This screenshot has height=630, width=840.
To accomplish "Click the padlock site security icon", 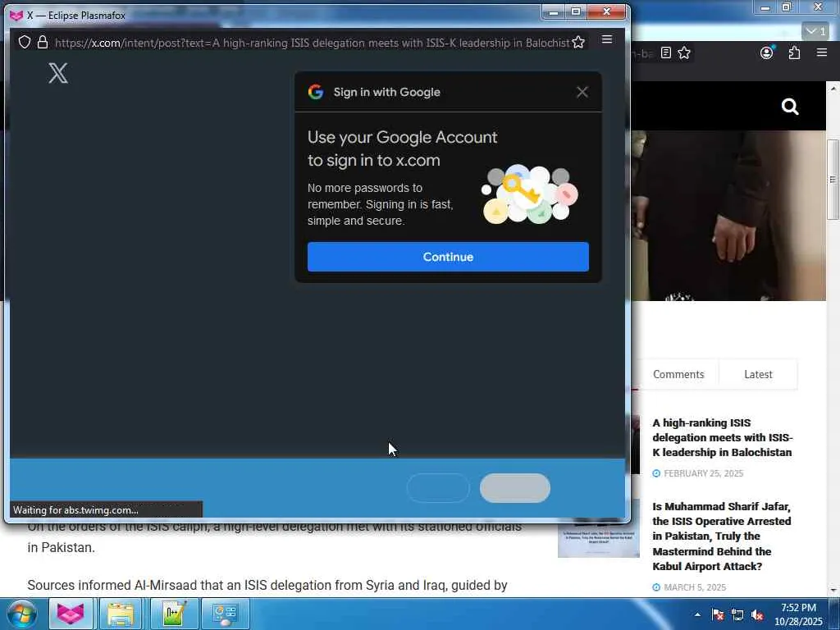I will tap(43, 43).
